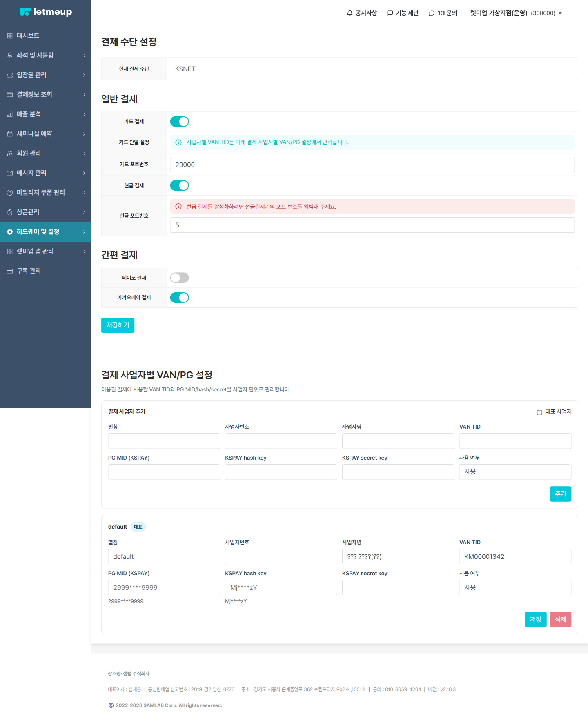Open 사용 여부 dropdown in 결제 사업자 추가

coord(515,471)
